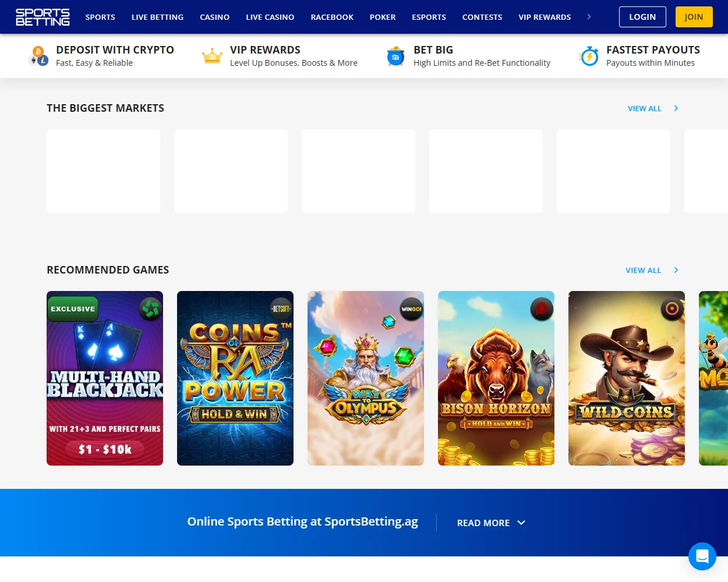The image size is (728, 582).
Task: Open the Multi-Hand Blackjack game tile
Action: pyautogui.click(x=105, y=378)
